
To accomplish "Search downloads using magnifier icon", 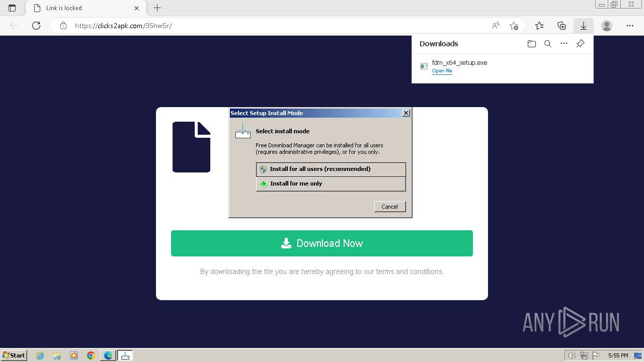I will tap(548, 44).
